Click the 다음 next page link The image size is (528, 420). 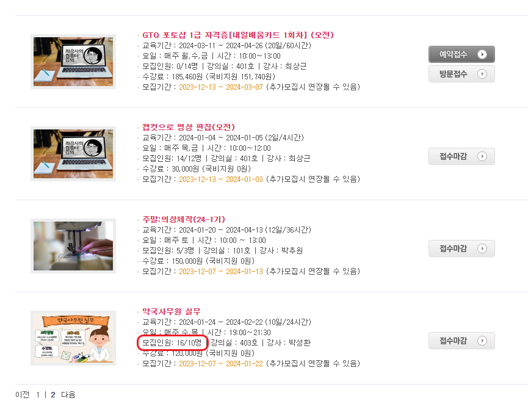pos(68,395)
